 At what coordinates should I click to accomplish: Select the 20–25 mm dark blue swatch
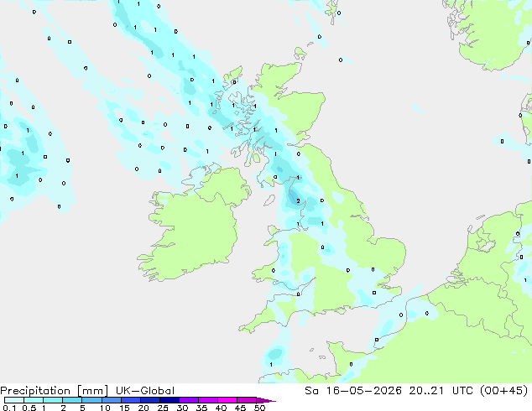pyautogui.click(x=149, y=400)
